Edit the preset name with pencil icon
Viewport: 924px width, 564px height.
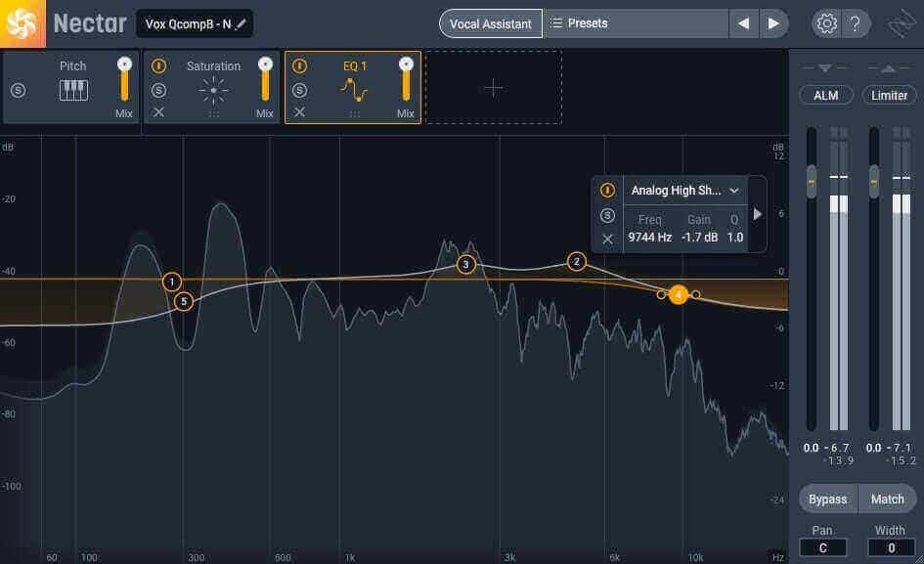241,24
